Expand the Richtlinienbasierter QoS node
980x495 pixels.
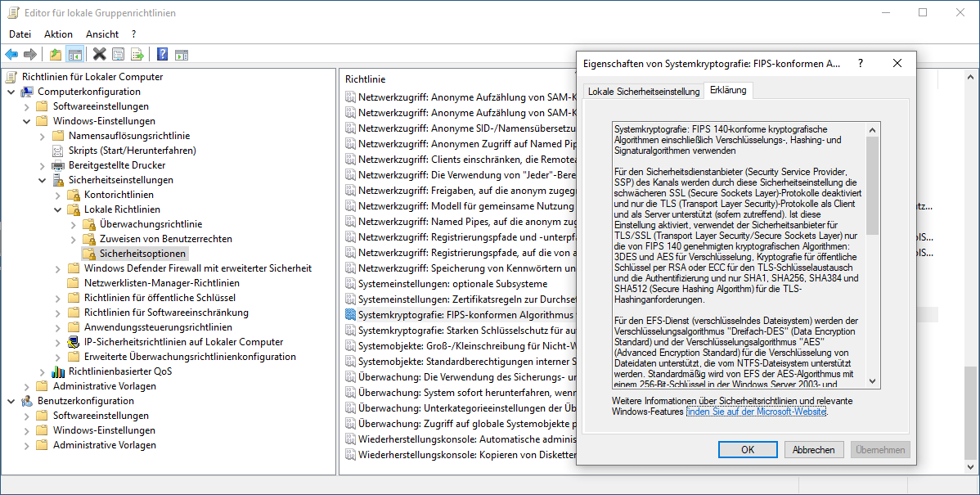pos(42,371)
